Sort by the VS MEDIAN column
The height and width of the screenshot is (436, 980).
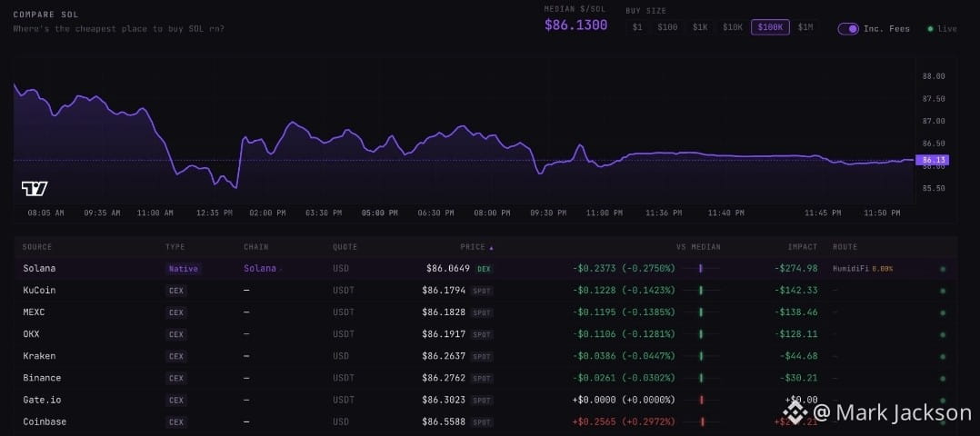[698, 247]
